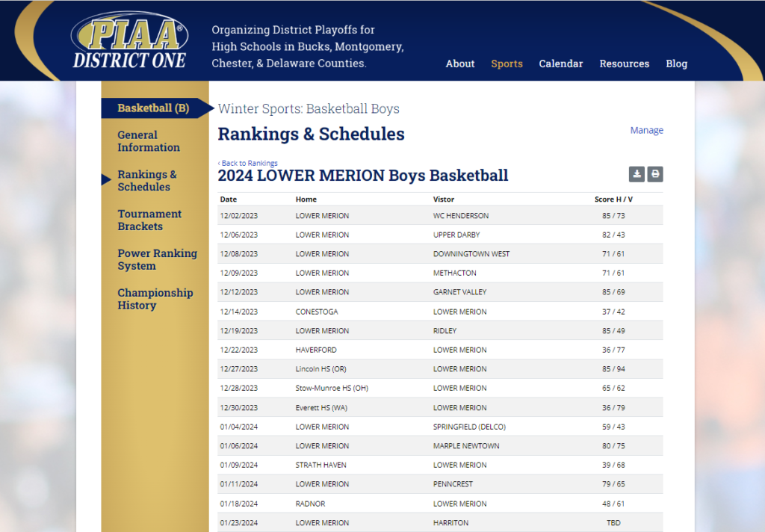
Task: Go back to Rankings
Action: [248, 163]
